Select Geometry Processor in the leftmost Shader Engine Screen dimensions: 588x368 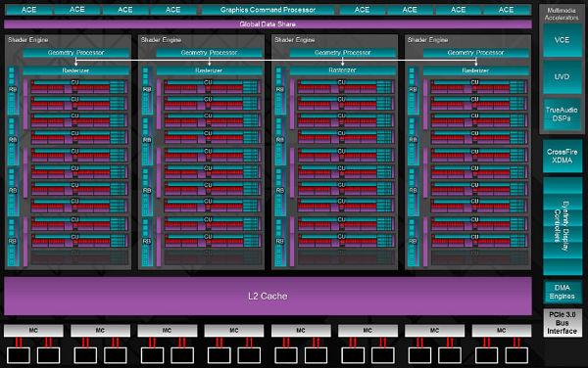point(76,53)
